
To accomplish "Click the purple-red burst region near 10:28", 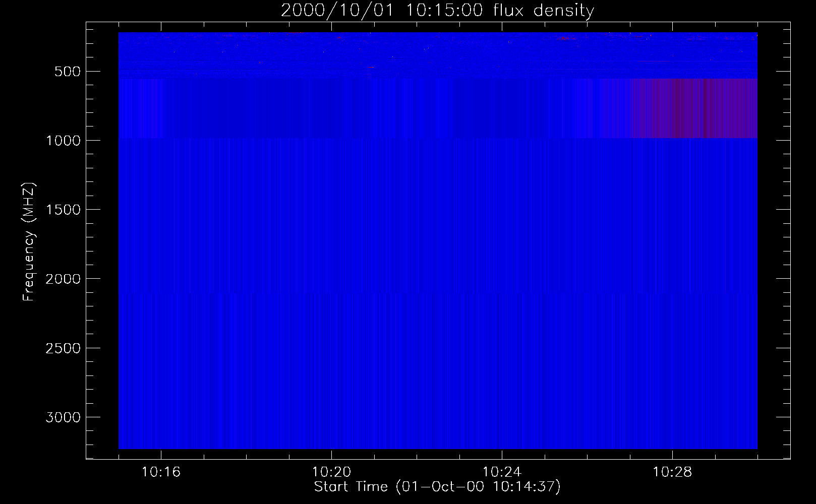I will (693, 108).
